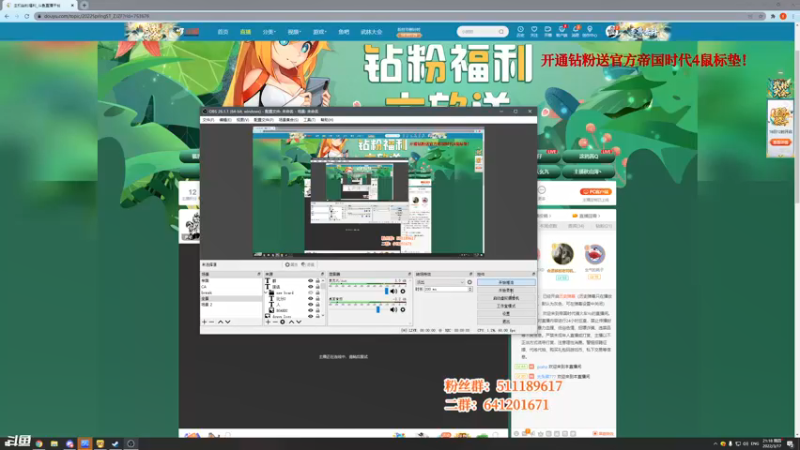Open the Windows notification center icon
The width and height of the screenshot is (800, 450).
pyautogui.click(x=790, y=444)
